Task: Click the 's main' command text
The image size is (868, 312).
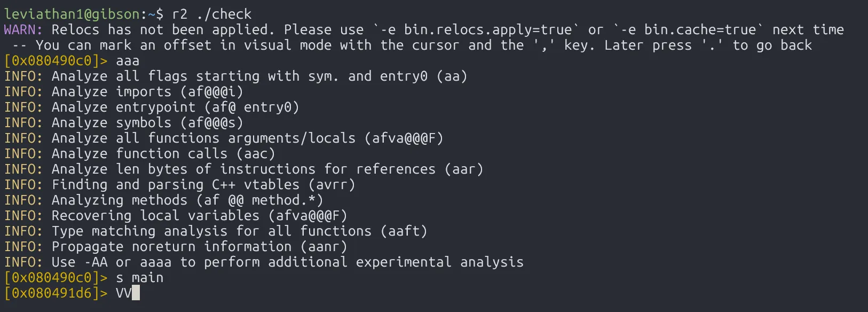Action: (x=140, y=278)
